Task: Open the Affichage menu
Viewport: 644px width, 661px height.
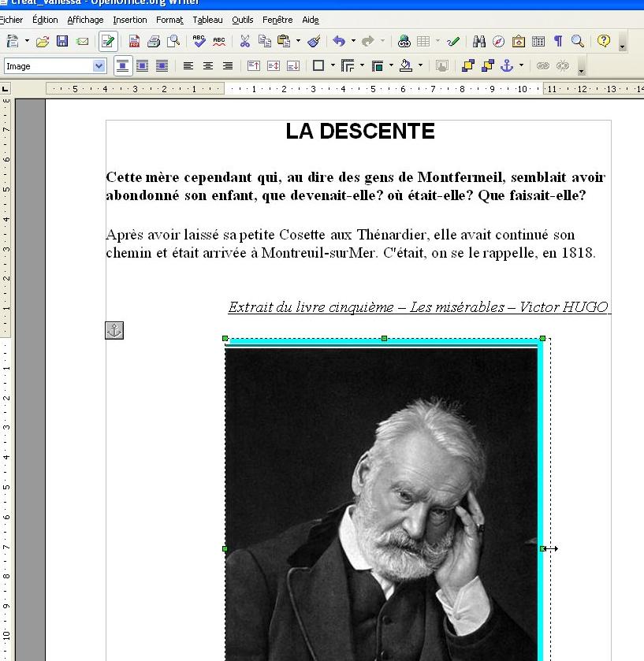Action: (85, 20)
